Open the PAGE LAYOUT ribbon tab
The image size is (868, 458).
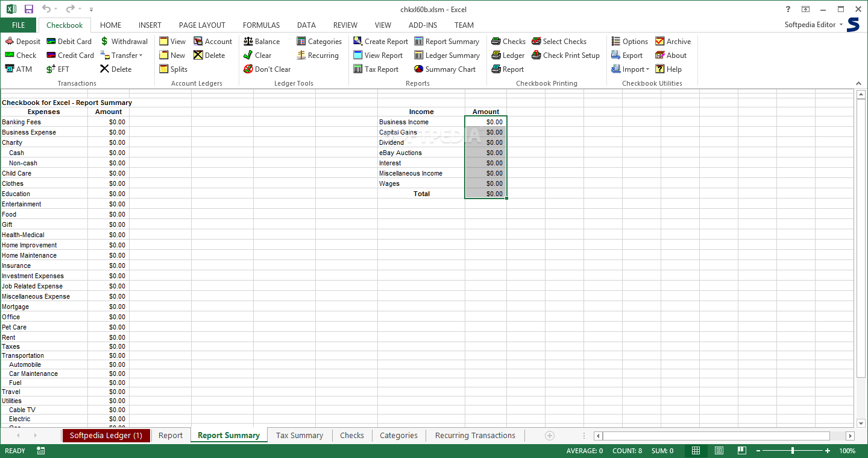coord(203,25)
